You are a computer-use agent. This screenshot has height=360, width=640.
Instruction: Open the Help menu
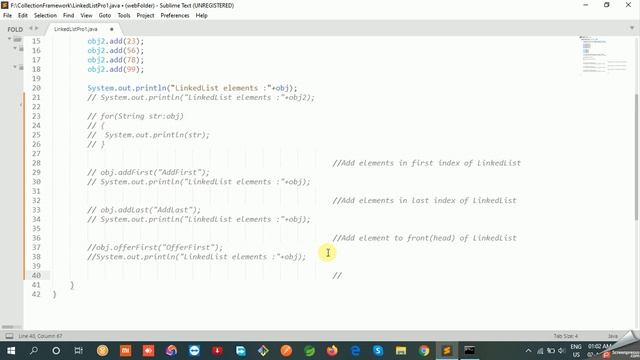click(202, 16)
